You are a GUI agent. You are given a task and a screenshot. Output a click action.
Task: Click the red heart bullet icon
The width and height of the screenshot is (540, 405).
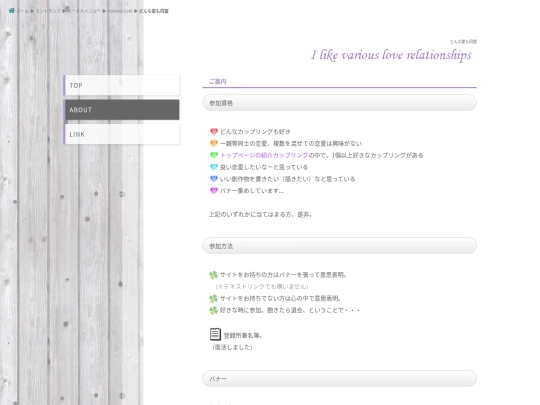(214, 131)
